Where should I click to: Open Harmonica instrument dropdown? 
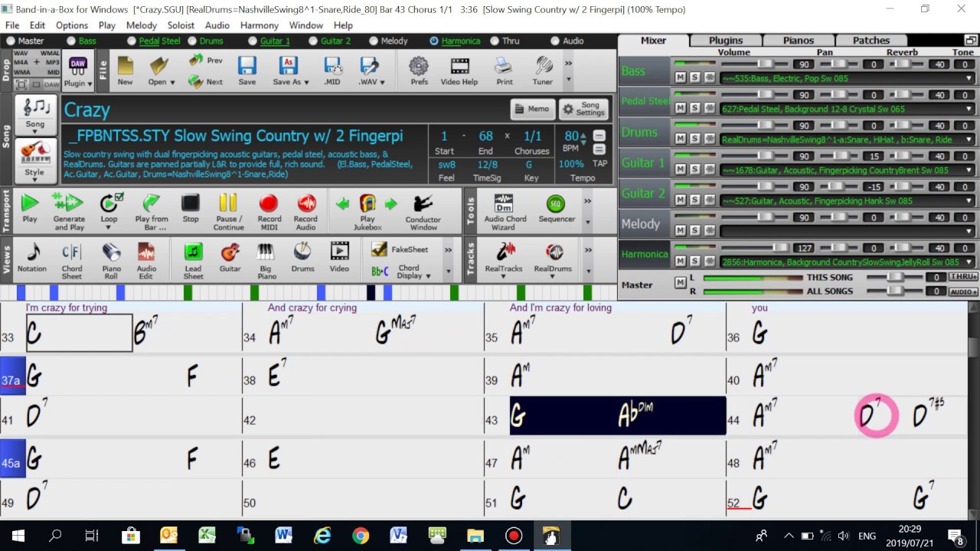coord(969,262)
